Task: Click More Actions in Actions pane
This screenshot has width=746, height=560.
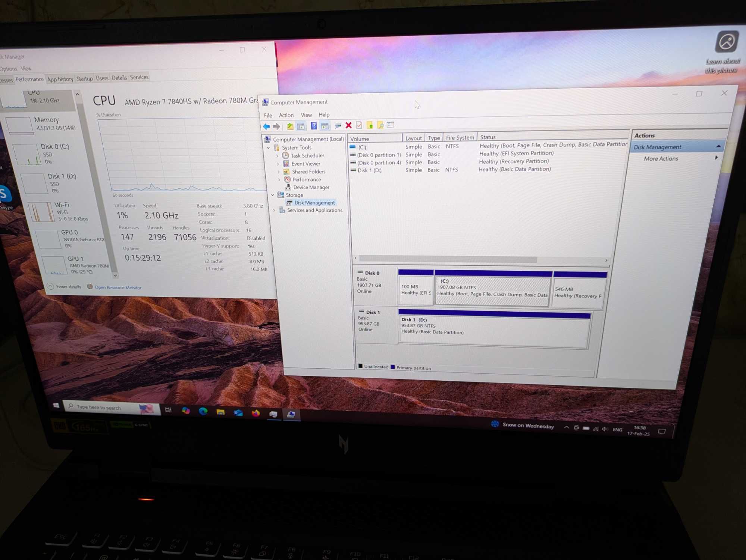Action: coord(661,158)
